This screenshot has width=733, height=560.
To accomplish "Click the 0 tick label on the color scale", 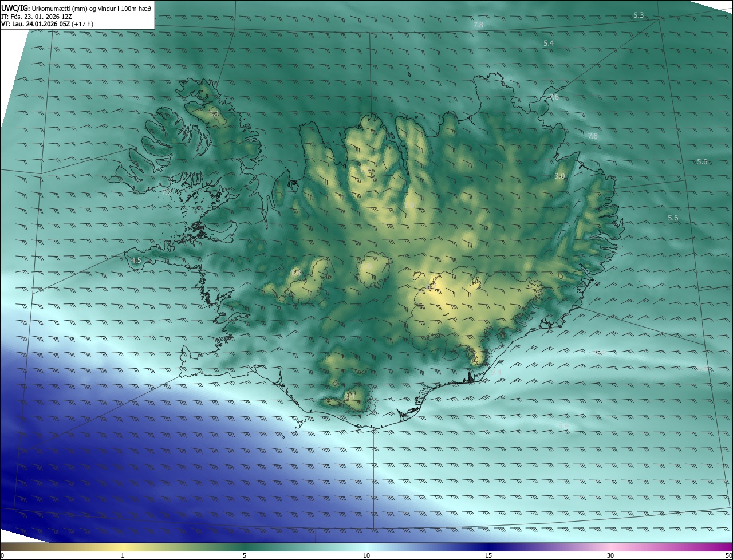I will tap(2, 555).
